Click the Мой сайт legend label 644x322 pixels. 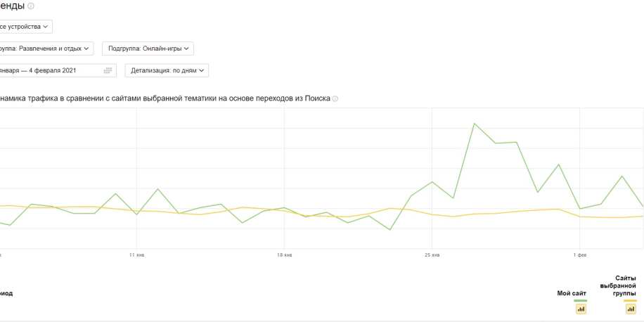click(x=572, y=292)
